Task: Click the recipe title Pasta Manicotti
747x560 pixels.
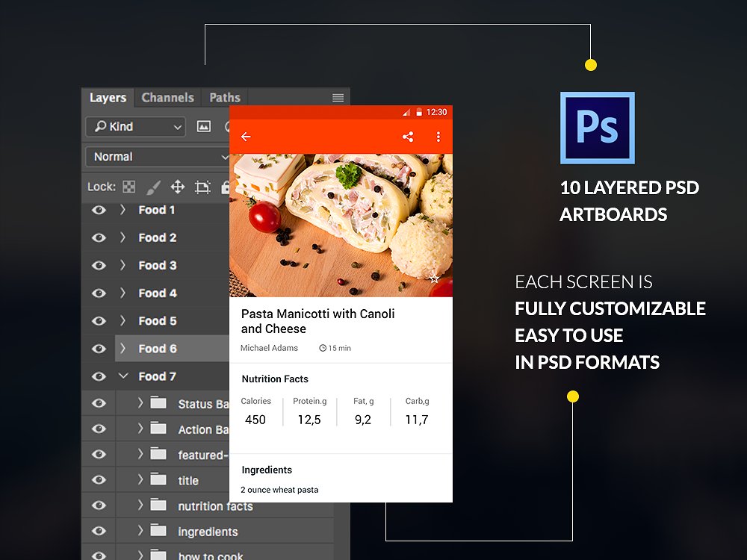Action: 317,321
